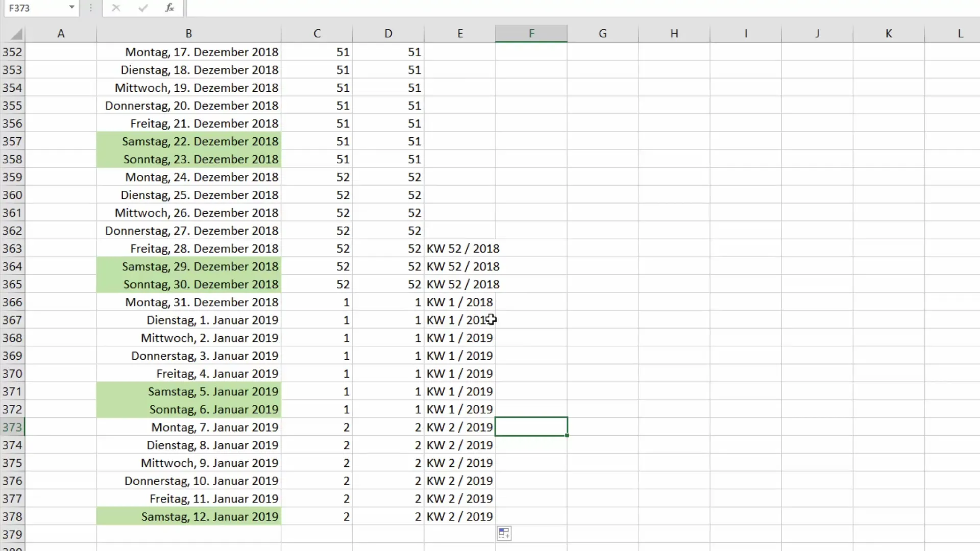Click the formula bar Enter checkmark icon
This screenshot has width=980, height=551.
[143, 8]
